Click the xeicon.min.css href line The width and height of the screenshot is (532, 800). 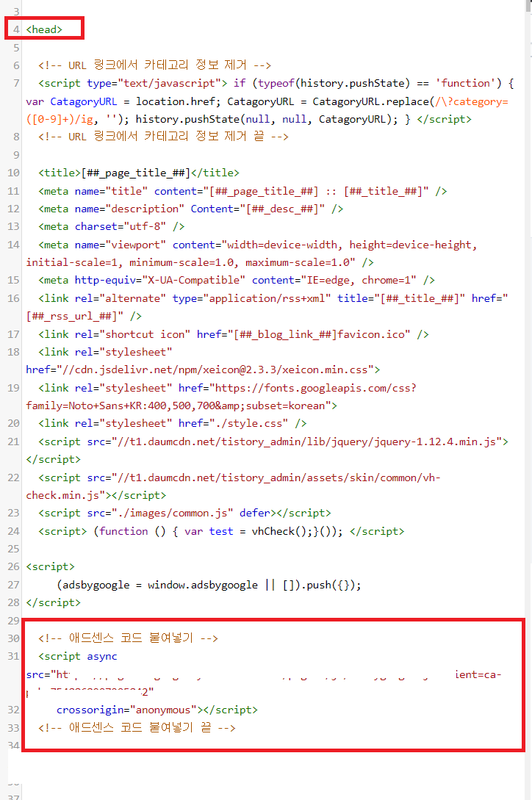pos(204,370)
